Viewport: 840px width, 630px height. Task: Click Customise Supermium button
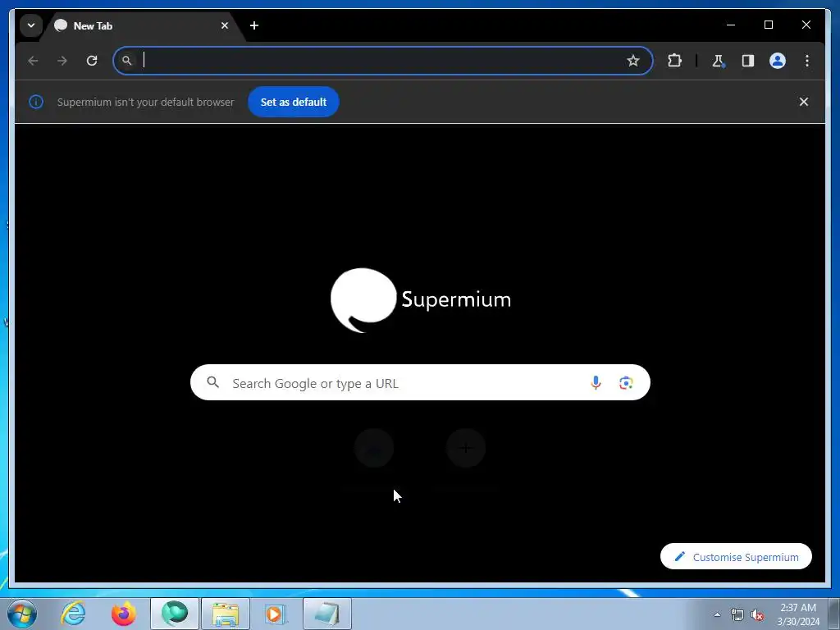(x=736, y=557)
